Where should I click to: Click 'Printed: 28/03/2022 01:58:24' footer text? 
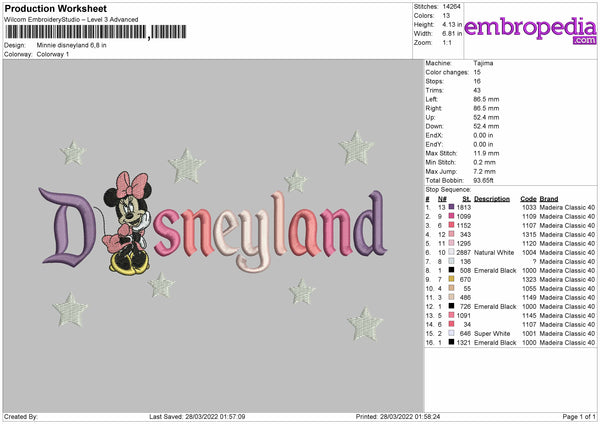(398, 416)
